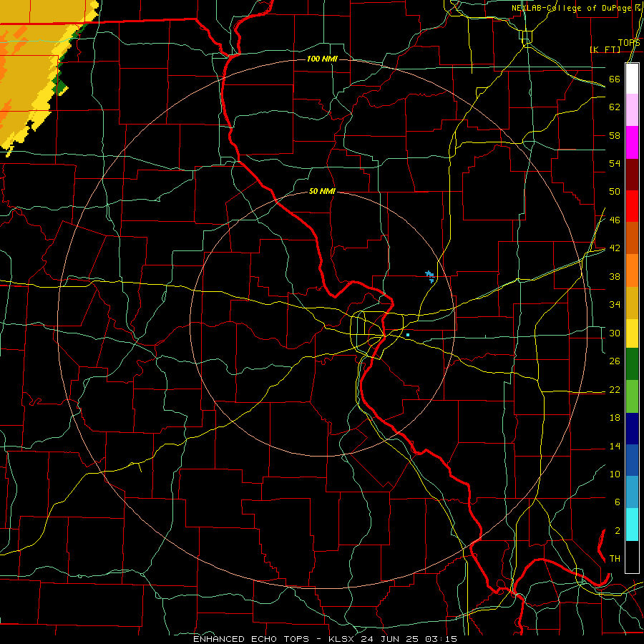Click the 'TH' threshold label
This screenshot has height=644, width=644.
(x=615, y=559)
